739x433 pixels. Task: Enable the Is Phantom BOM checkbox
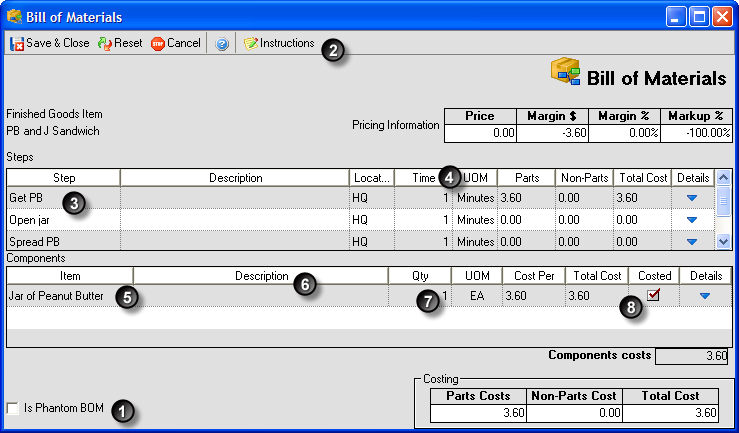(12, 408)
